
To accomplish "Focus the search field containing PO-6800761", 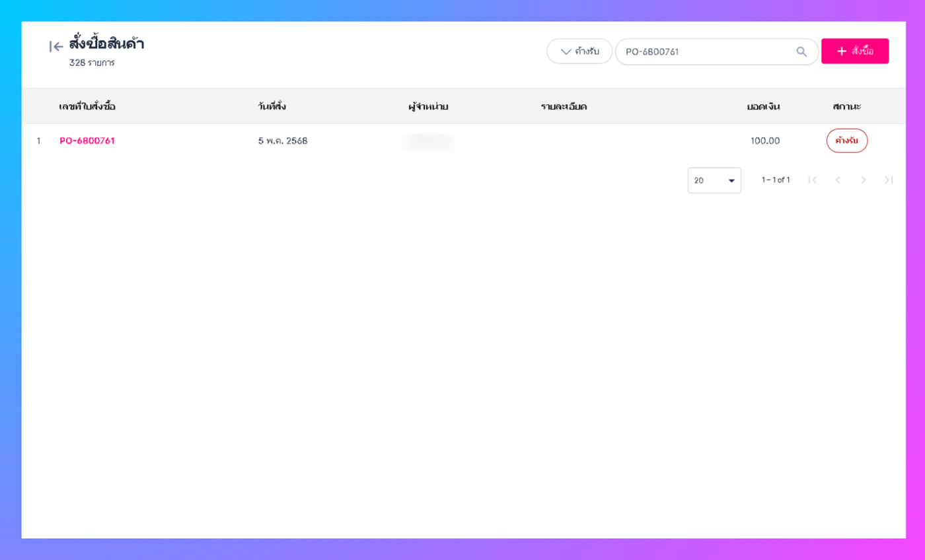I will (x=717, y=52).
